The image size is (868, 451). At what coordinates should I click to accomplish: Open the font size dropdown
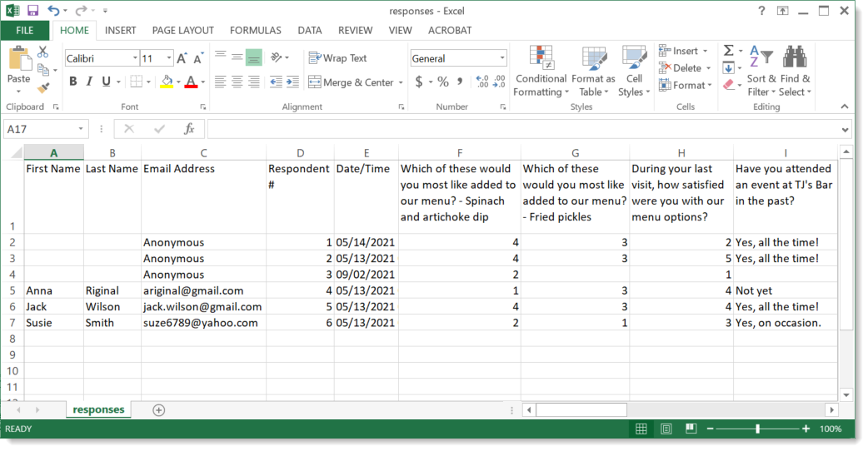tap(169, 58)
